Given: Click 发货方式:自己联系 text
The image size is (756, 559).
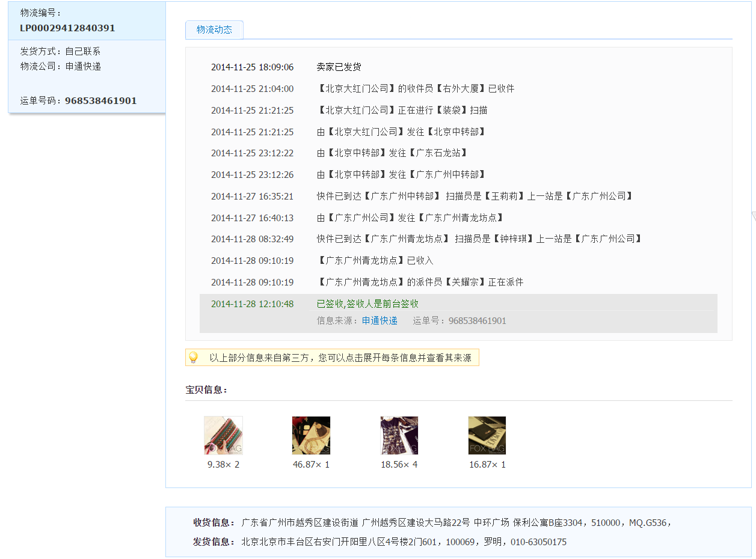Looking at the screenshot, I should coord(61,52).
